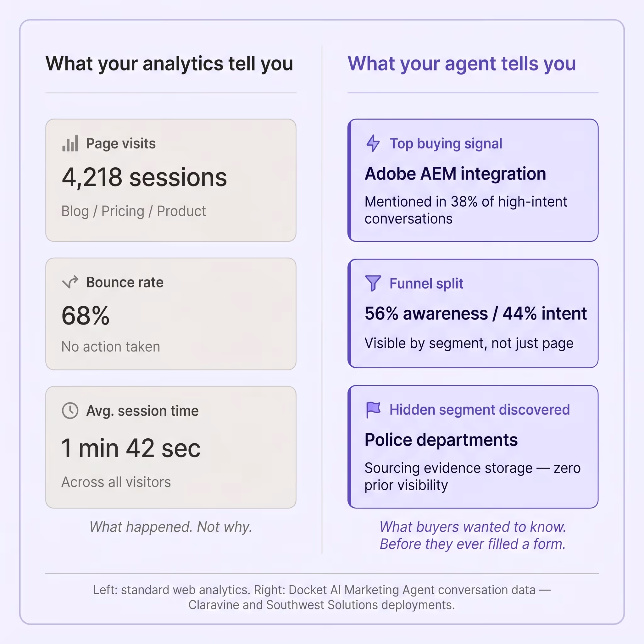Click the bounce arrow icon
The image size is (644, 644).
pos(70,282)
